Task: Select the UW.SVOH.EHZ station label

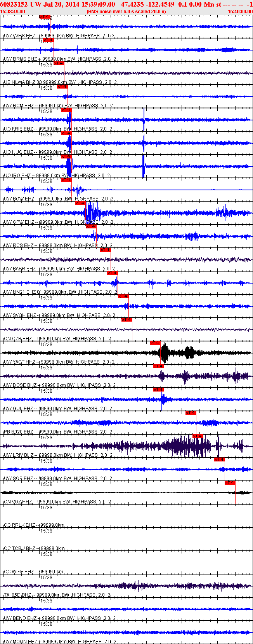Action: pos(59,315)
